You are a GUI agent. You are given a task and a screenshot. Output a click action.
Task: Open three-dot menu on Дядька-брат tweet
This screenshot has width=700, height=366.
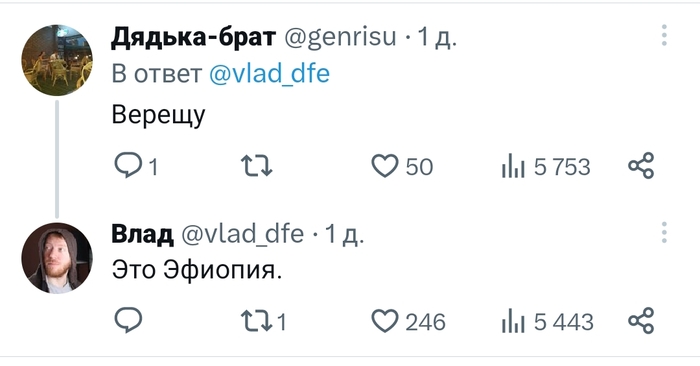(x=664, y=35)
